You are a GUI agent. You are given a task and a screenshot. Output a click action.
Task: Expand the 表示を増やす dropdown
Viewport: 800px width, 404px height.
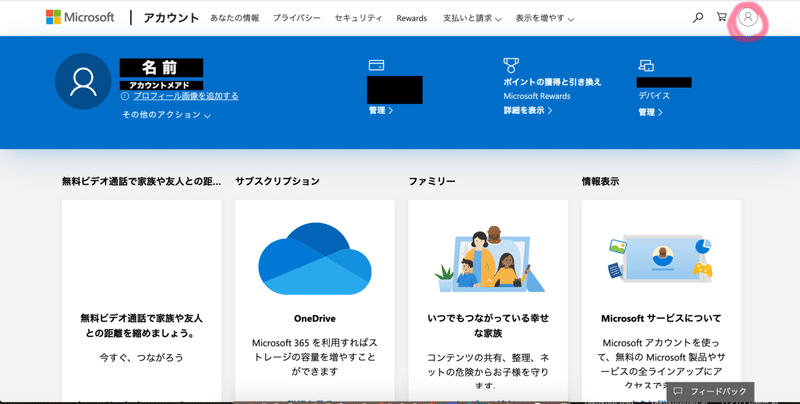point(544,18)
